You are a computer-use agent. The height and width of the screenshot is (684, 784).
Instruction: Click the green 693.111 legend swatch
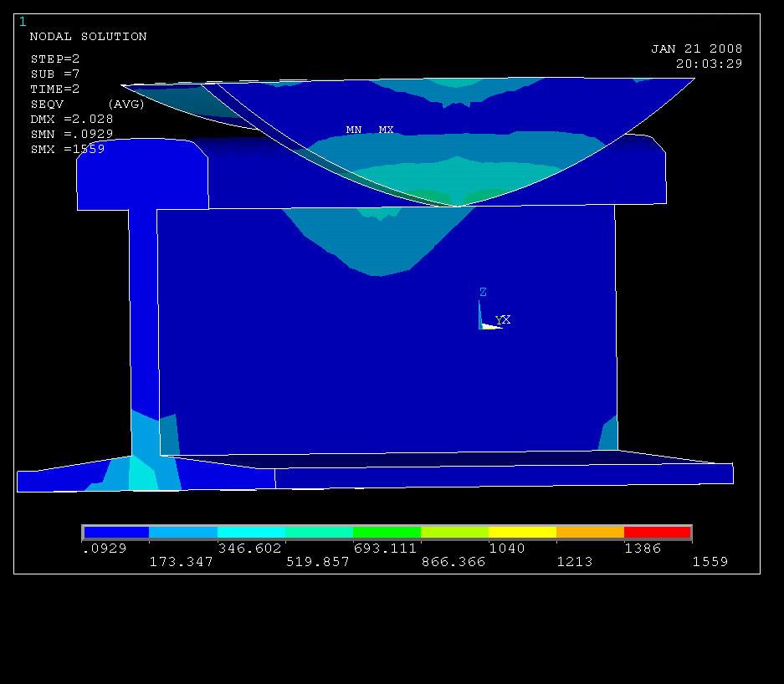point(387,532)
